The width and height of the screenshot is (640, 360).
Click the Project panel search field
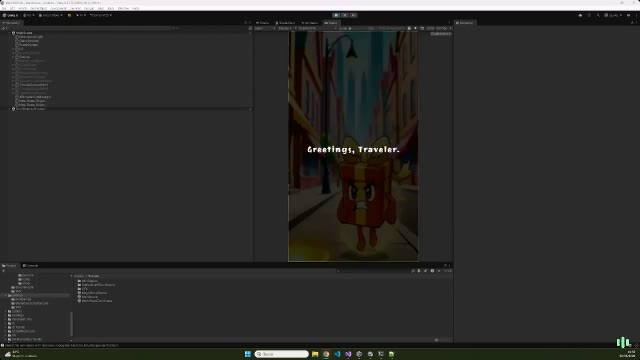[x=372, y=271]
